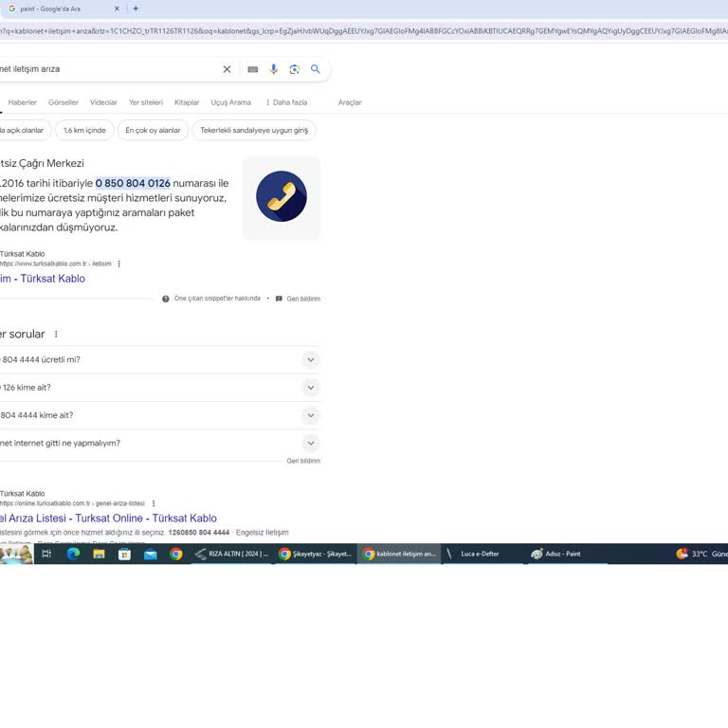Viewport: 728px width, 728px height.
Task: Open a new browser tab with plus icon
Action: click(x=136, y=9)
